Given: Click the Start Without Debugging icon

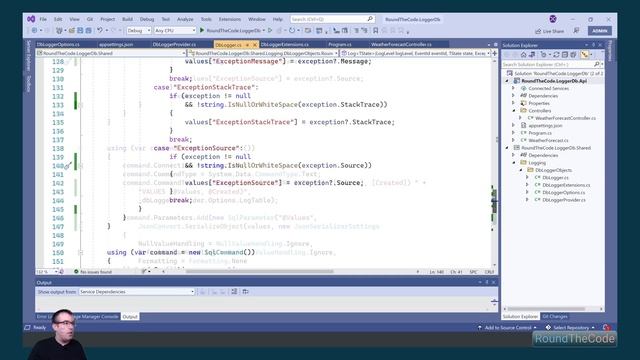Looking at the screenshot, I should [x=270, y=30].
